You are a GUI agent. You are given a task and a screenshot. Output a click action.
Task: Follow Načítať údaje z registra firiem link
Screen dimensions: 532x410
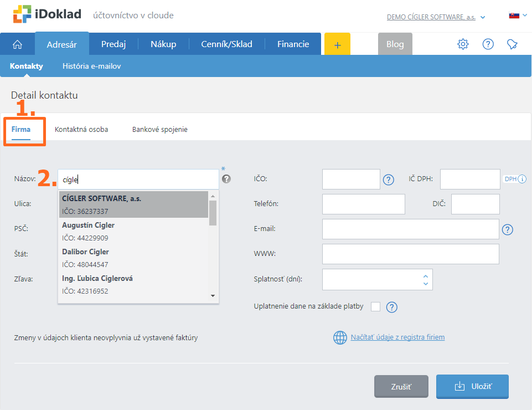tap(397, 337)
